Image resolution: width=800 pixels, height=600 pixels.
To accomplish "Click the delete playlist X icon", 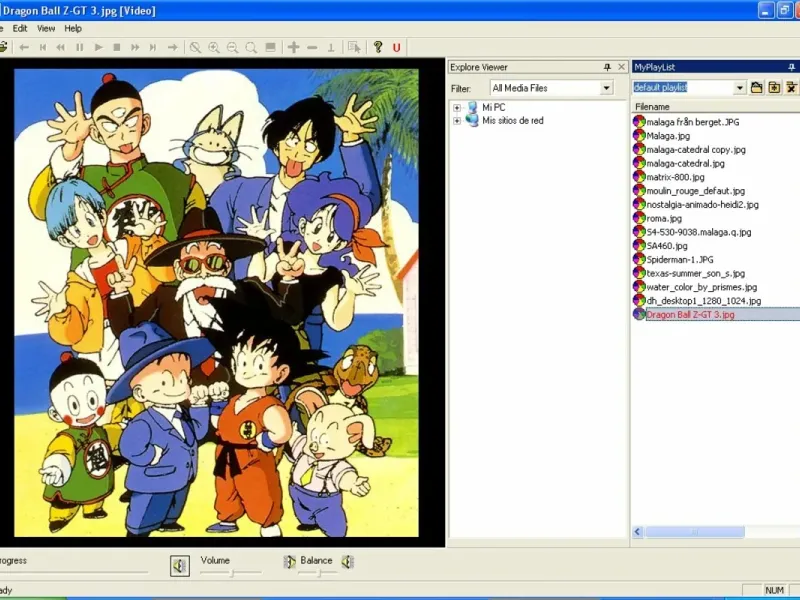I will 791,88.
